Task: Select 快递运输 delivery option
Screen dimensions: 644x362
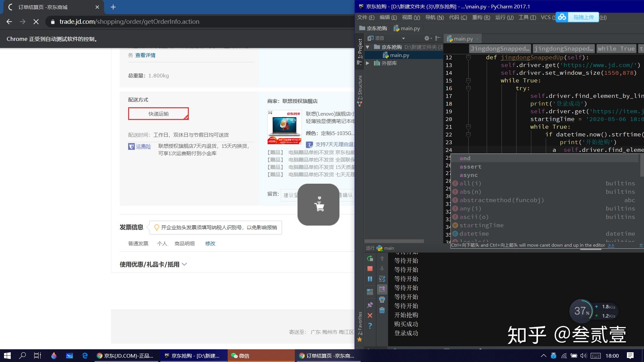Action: (158, 114)
